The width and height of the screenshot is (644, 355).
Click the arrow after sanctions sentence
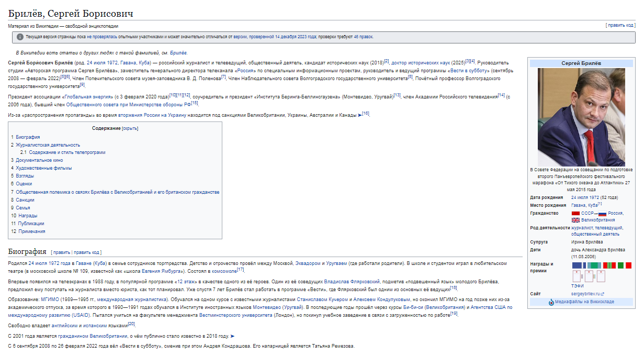click(x=359, y=115)
